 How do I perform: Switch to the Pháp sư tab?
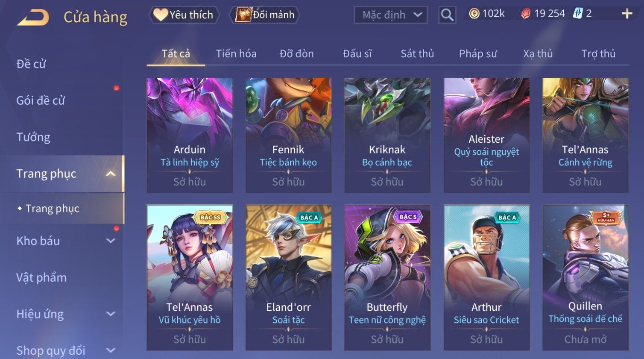pos(478,54)
